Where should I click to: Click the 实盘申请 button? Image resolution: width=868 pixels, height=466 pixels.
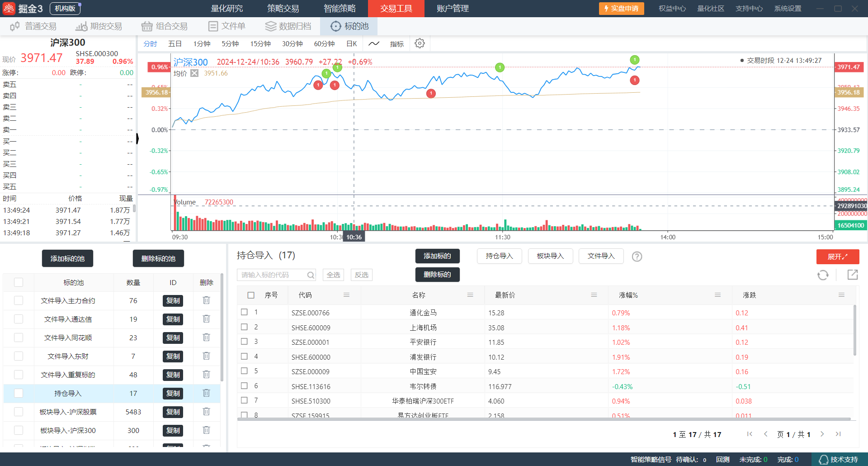pyautogui.click(x=621, y=9)
